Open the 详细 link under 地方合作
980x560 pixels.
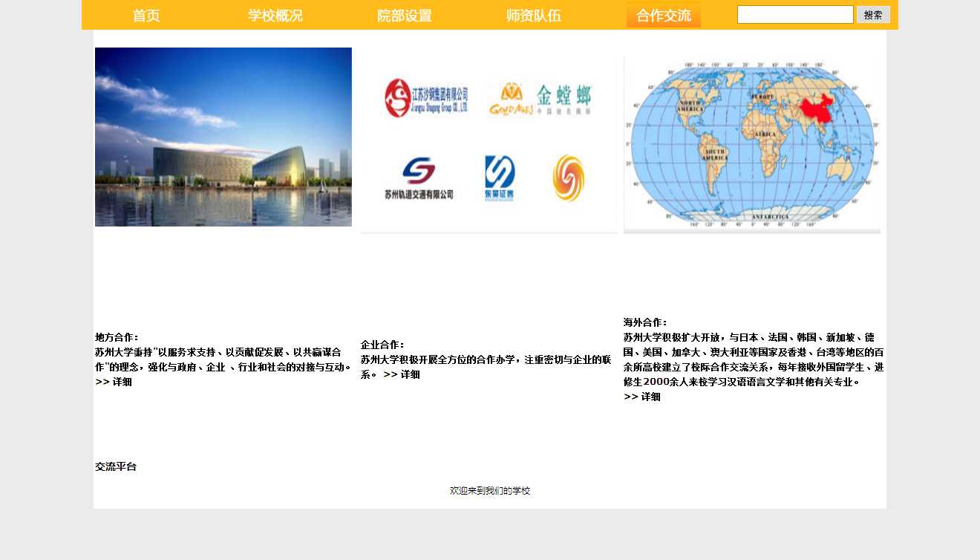click(122, 382)
